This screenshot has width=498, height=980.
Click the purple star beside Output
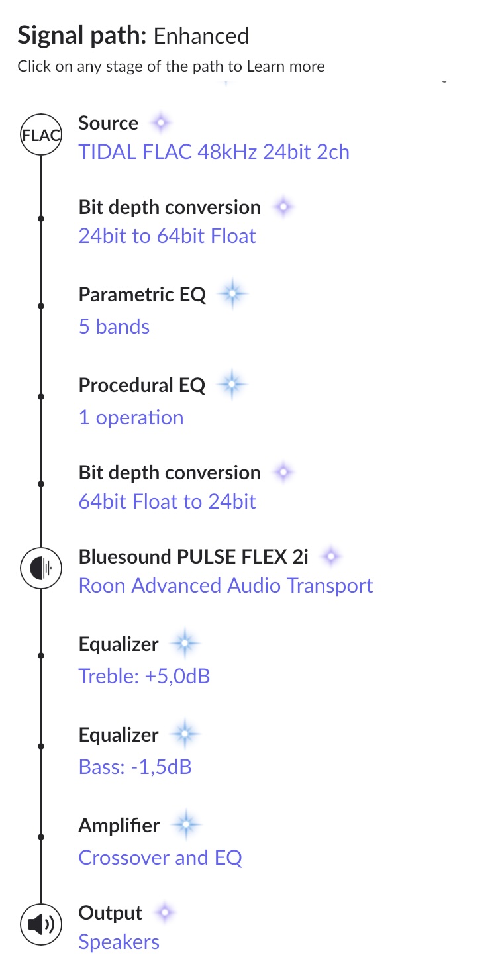164,913
